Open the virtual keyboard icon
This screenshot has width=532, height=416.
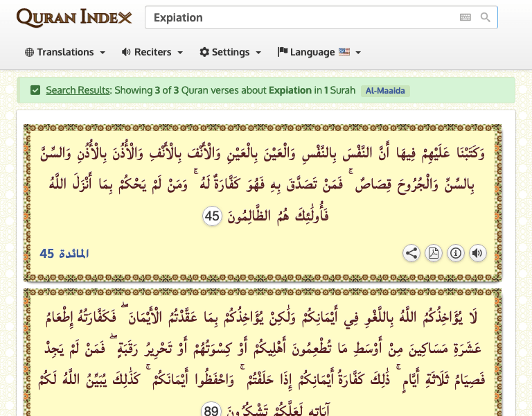pyautogui.click(x=465, y=17)
